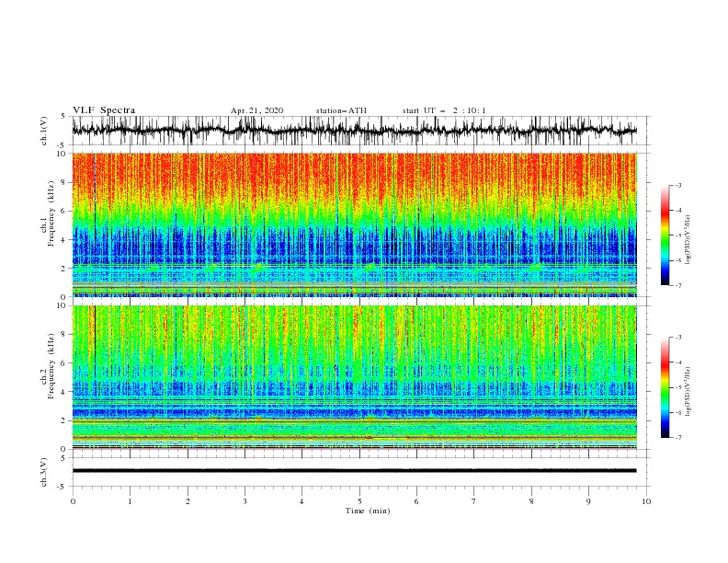
Task: Click the '-3' label on ch.1 color bar
Action: pyautogui.click(x=677, y=185)
